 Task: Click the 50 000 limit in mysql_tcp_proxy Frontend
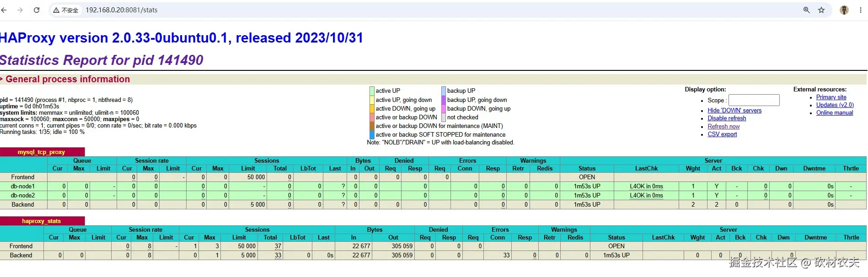256,177
